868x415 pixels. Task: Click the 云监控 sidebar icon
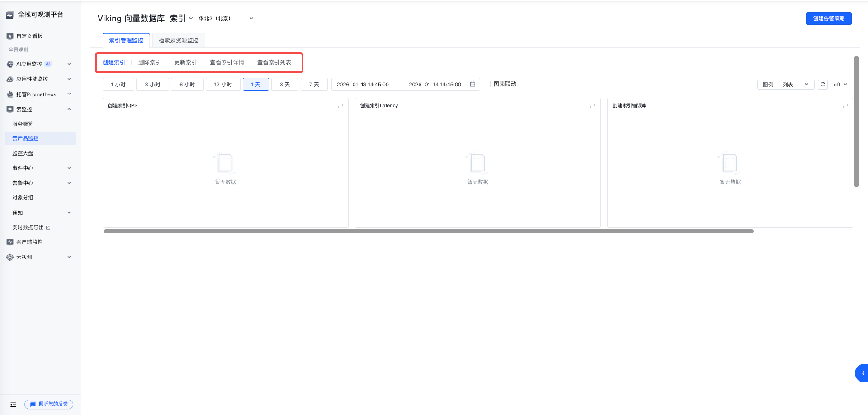10,109
